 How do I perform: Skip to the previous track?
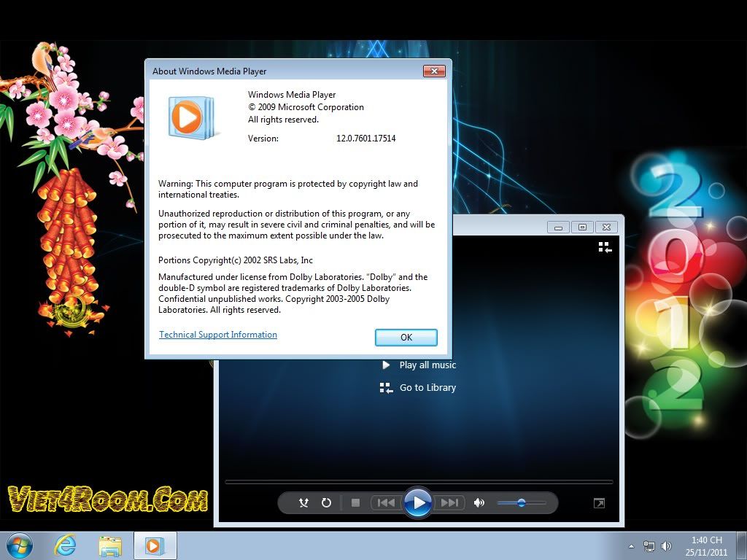[x=386, y=503]
